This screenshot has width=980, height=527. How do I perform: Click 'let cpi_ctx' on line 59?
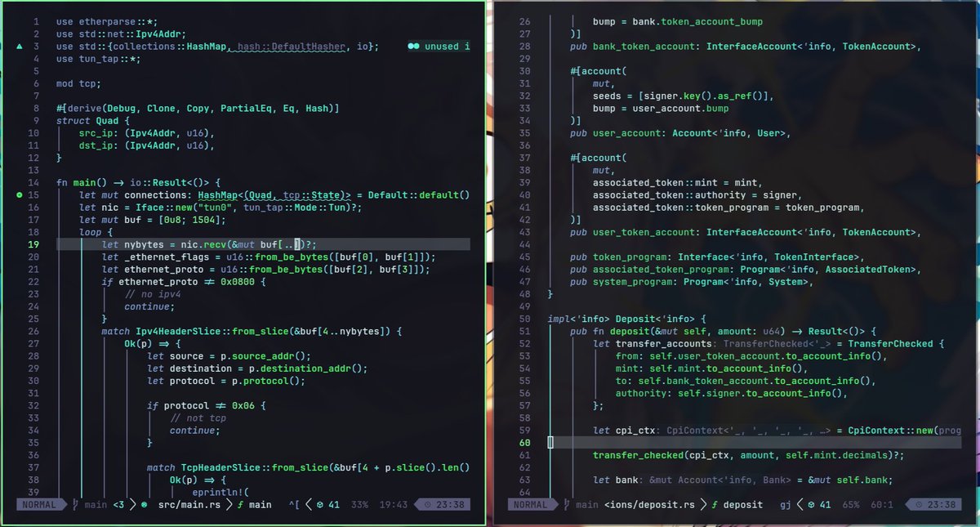[x=624, y=430]
